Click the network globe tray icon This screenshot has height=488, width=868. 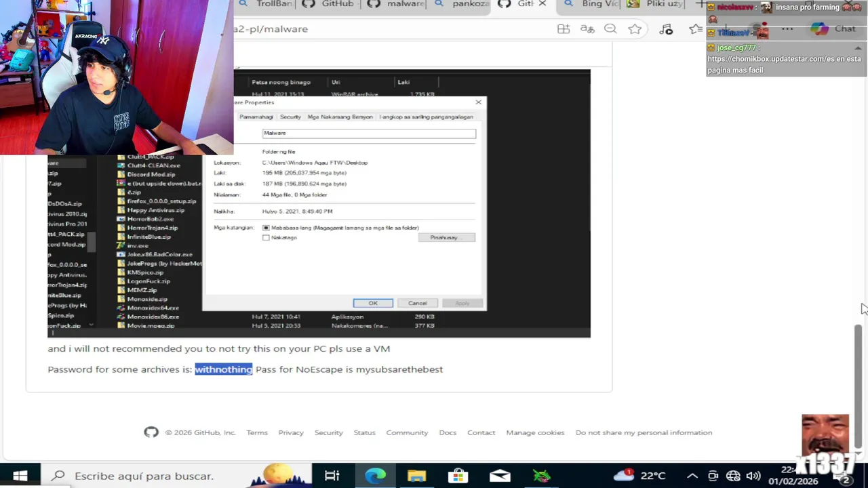coord(733,476)
